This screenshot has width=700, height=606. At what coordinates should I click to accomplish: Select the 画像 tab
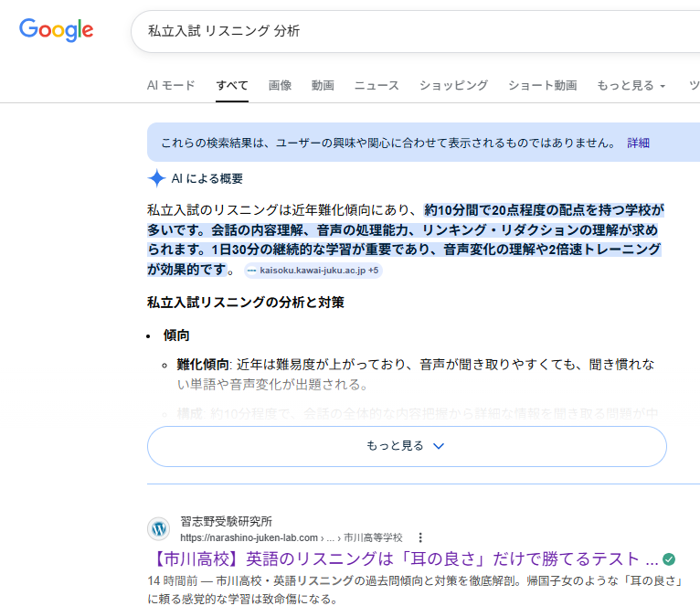[280, 85]
